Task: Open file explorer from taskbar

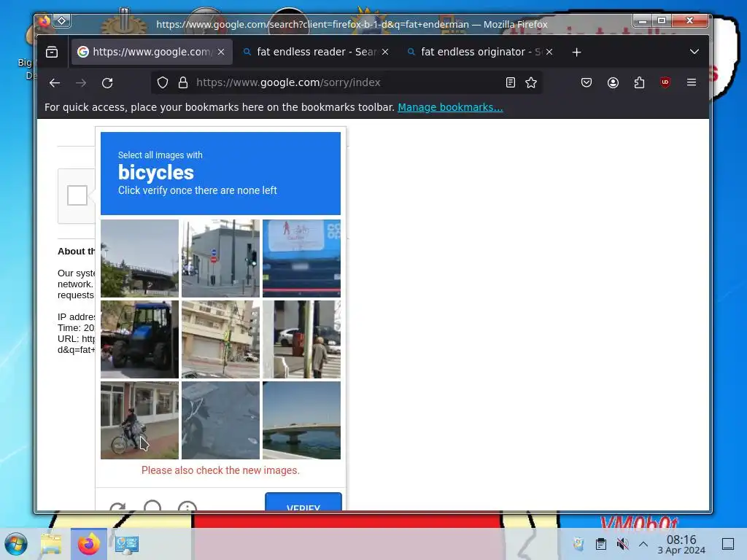Action: click(x=51, y=544)
